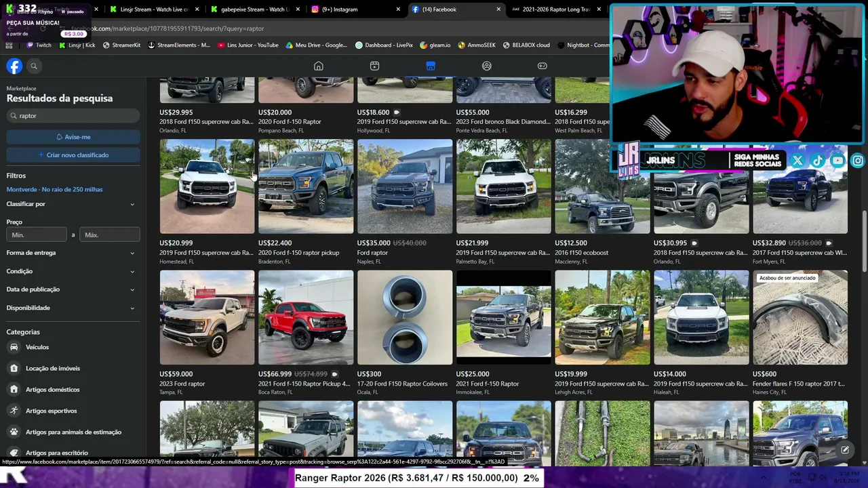Close the (14) Facebook tab
The height and width of the screenshot is (488, 868).
[498, 9]
